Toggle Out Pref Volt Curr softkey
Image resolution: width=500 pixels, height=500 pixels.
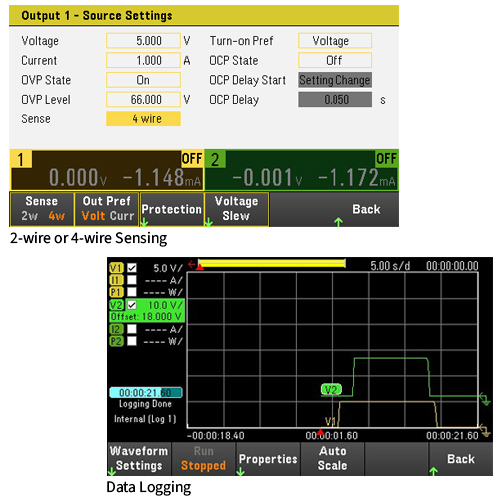click(107, 209)
